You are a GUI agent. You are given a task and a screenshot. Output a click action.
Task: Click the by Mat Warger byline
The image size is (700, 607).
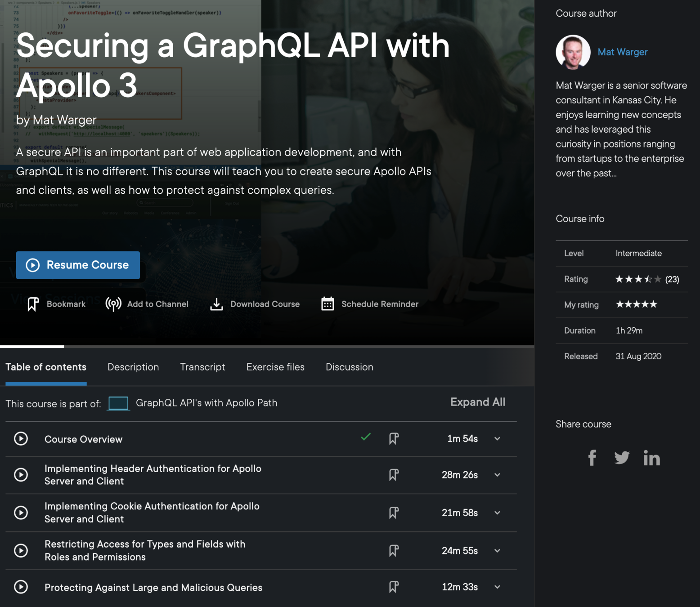click(x=56, y=120)
